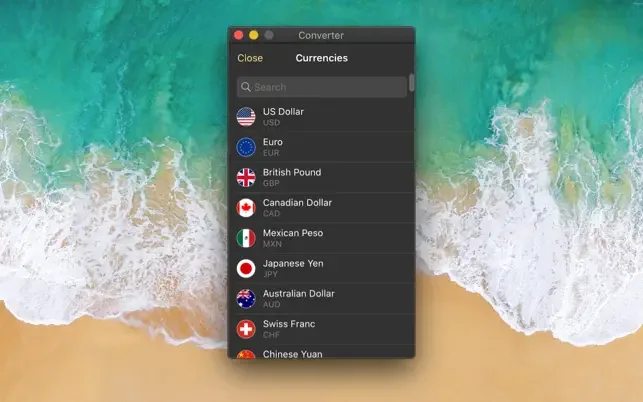
Task: Click the GBP currency code
Action: point(271,183)
